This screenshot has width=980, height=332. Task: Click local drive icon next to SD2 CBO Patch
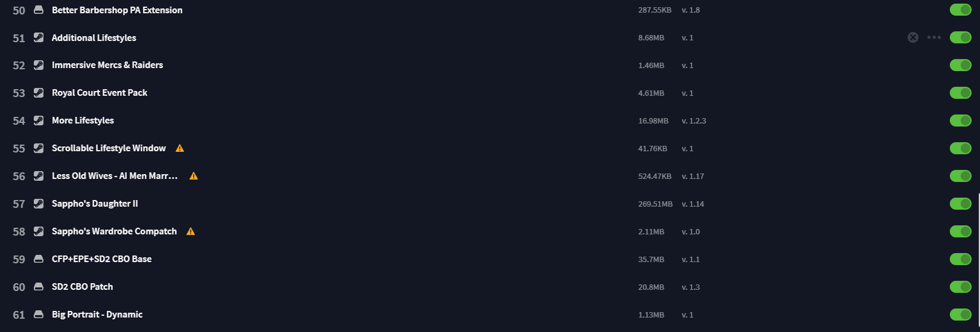(39, 287)
